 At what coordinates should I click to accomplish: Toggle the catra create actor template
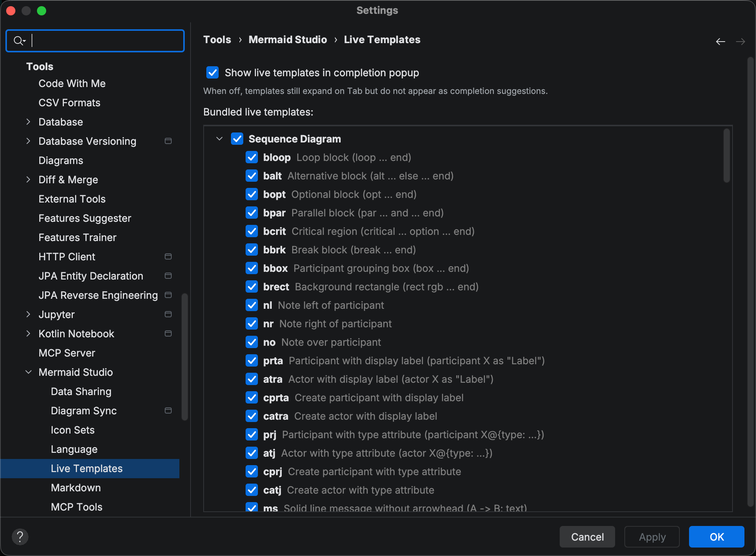click(x=252, y=416)
